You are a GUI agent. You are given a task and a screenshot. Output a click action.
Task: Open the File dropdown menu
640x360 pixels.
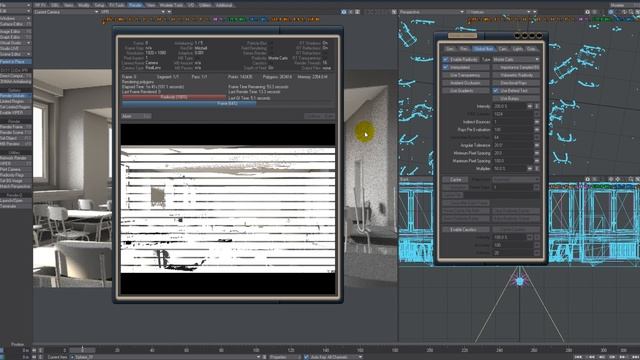[16, 5]
